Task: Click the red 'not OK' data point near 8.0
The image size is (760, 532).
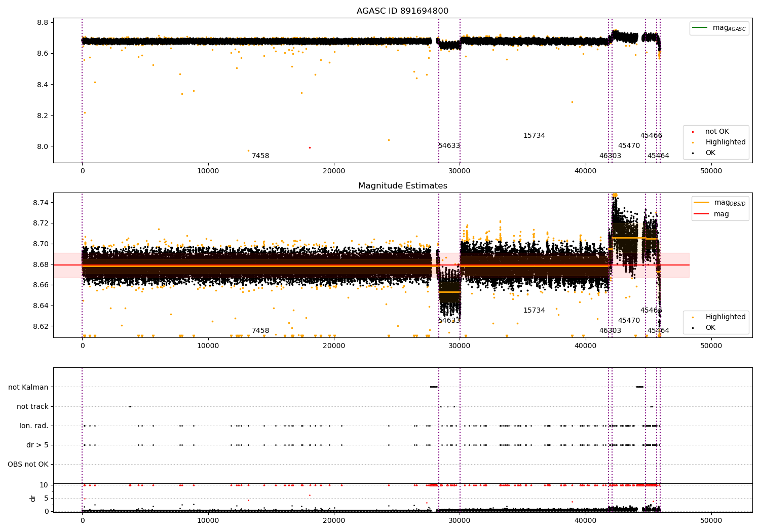Action: coord(310,147)
